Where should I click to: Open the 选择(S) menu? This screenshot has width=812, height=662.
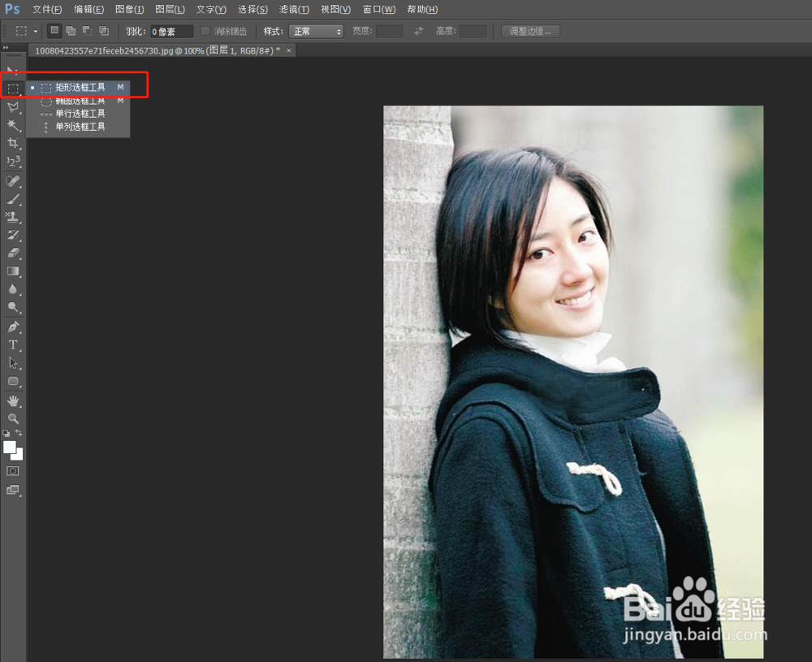point(253,9)
